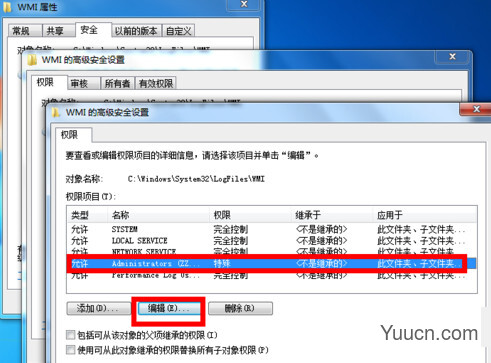491x363 pixels.
Task: Select the SYSTEM permission entry
Action: coord(271,229)
